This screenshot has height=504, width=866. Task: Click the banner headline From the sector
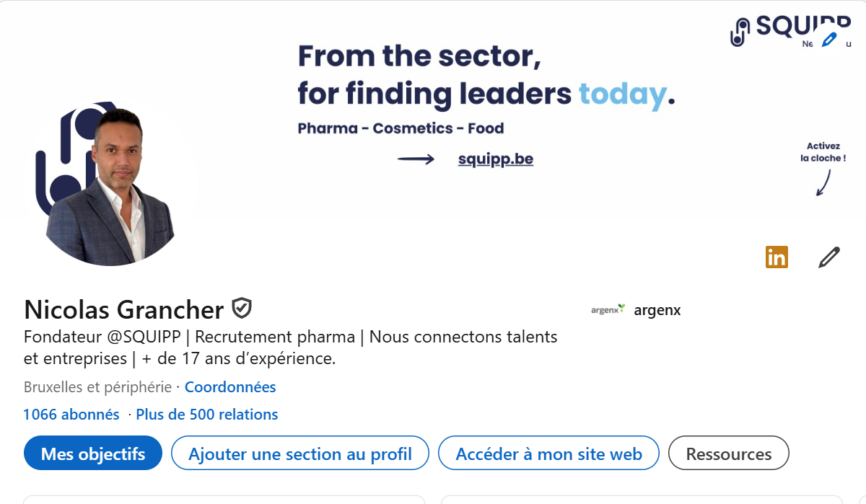[420, 56]
